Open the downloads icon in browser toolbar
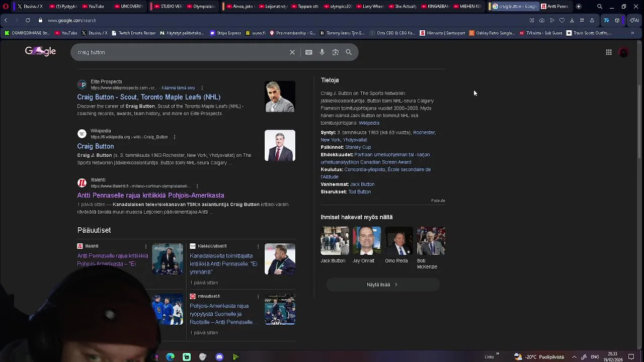The width and height of the screenshot is (644, 362). click(572, 20)
